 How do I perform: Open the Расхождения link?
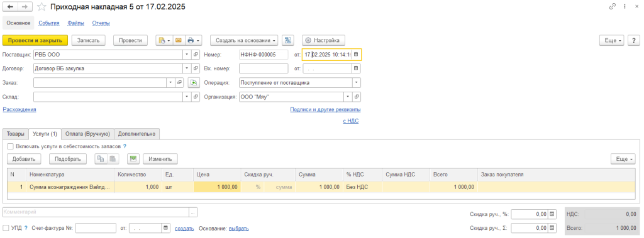tap(19, 109)
